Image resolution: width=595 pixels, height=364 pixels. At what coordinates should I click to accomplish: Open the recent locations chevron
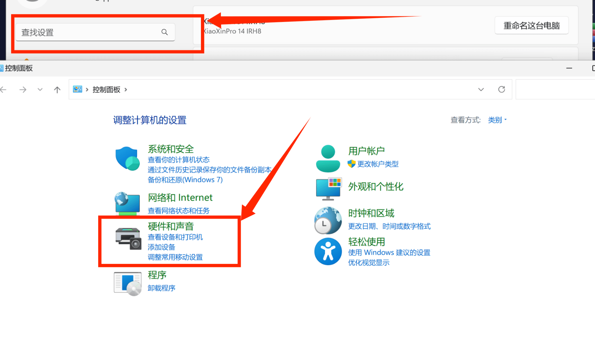click(40, 90)
